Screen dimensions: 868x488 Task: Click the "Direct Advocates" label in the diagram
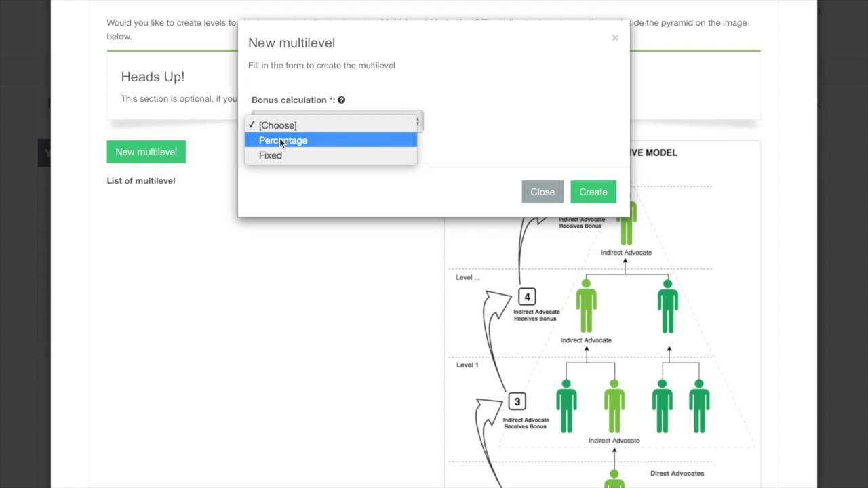pos(677,473)
